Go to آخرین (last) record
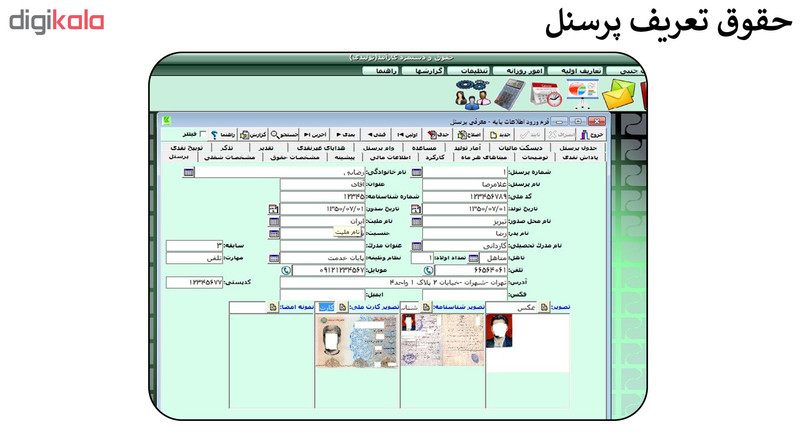 [x=315, y=135]
